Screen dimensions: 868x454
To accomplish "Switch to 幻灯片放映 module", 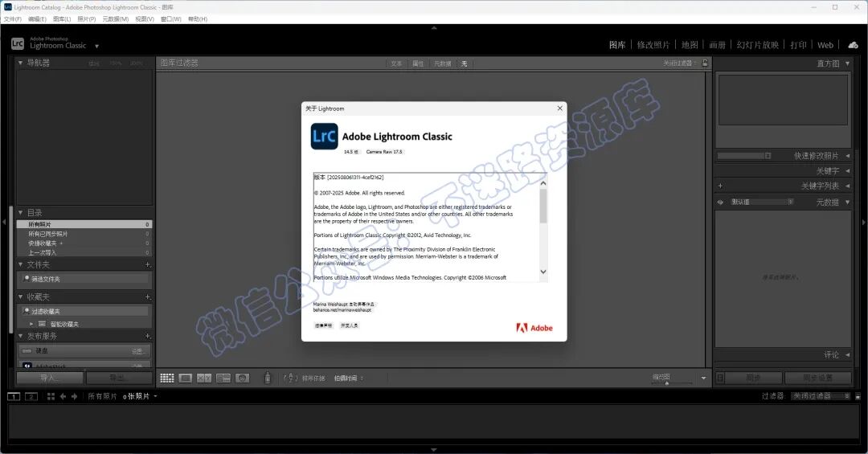I will [x=757, y=45].
